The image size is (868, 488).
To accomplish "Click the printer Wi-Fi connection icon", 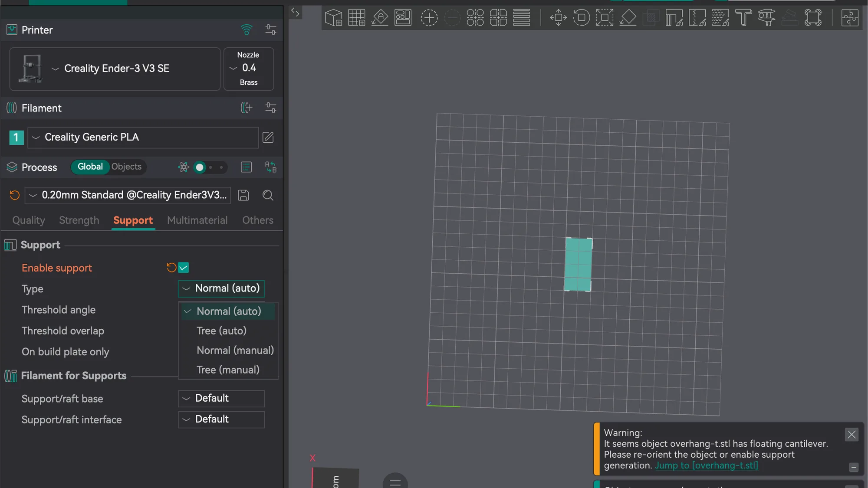I will (247, 30).
